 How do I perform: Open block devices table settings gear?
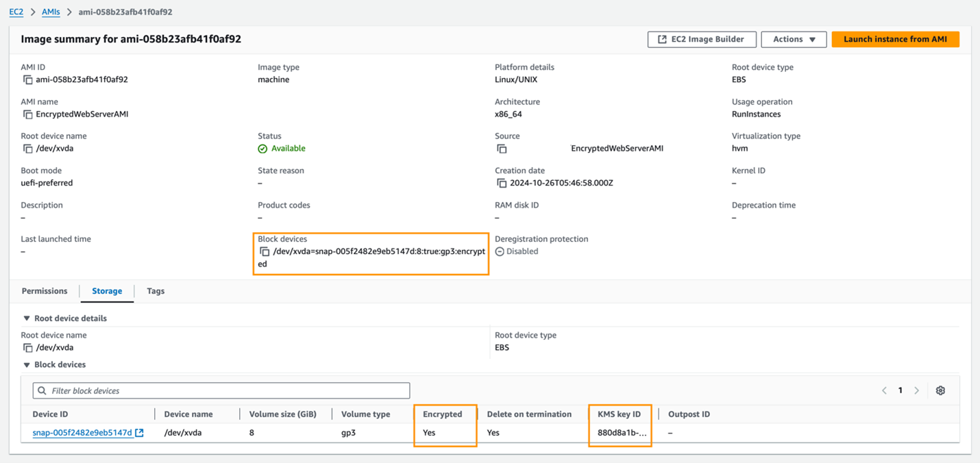pos(940,390)
